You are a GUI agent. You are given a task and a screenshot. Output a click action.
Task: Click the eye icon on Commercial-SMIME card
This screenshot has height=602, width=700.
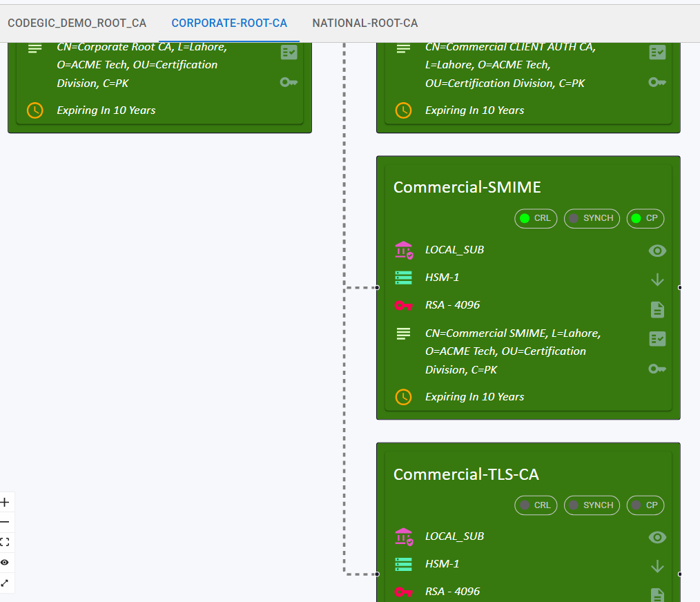coord(657,251)
